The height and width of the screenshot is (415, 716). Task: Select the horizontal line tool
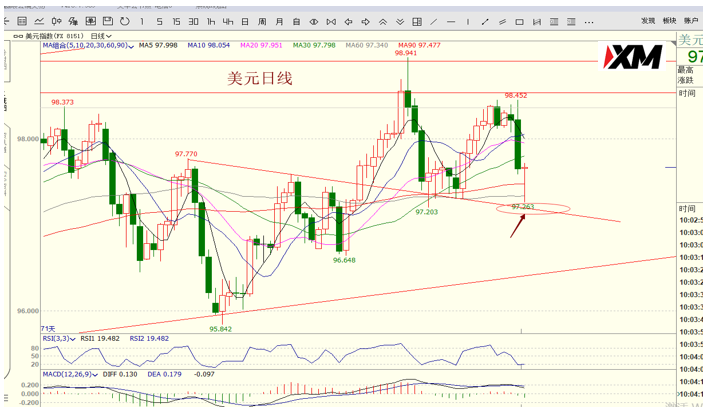(451, 21)
